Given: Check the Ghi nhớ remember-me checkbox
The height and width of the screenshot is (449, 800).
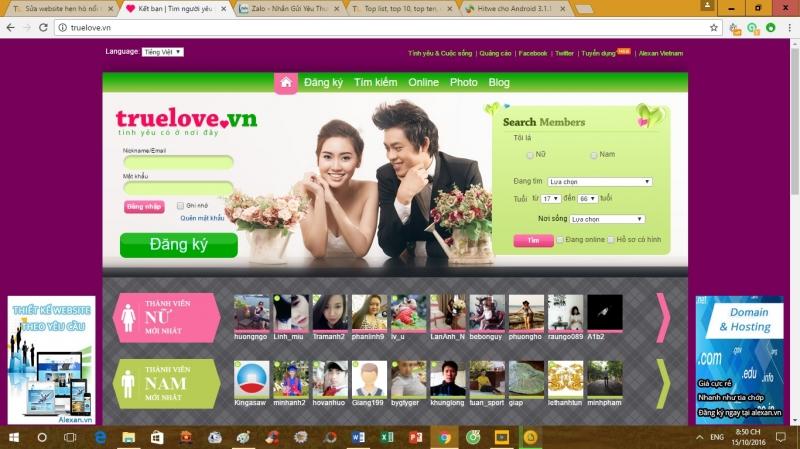Looking at the screenshot, I should [179, 206].
